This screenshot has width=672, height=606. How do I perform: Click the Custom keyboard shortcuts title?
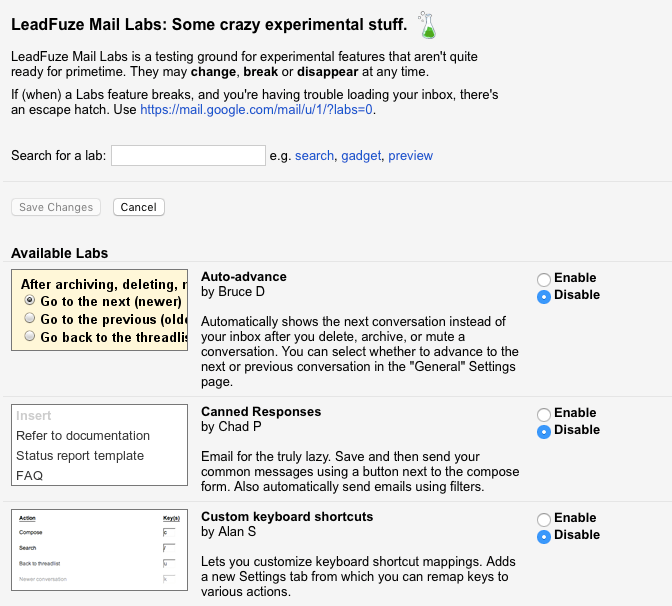click(287, 516)
